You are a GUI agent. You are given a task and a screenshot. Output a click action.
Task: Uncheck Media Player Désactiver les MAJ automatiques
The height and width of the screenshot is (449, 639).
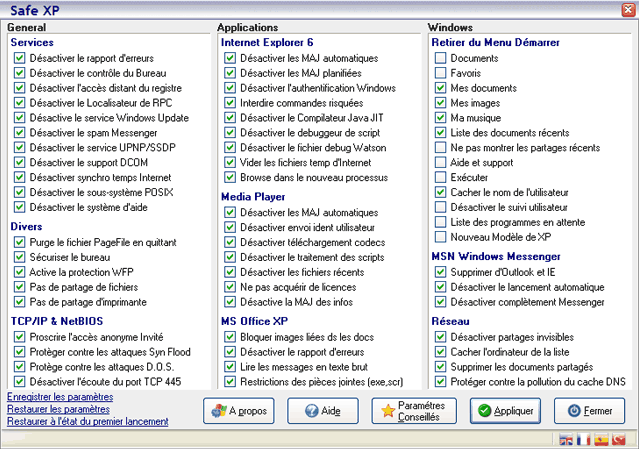[230, 212]
